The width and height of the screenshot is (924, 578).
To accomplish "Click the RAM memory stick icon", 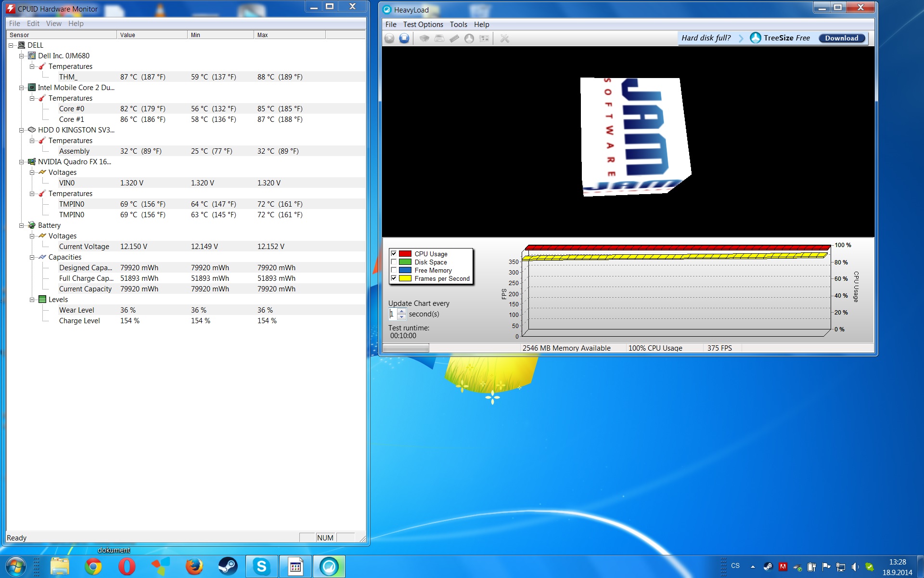I will (454, 39).
